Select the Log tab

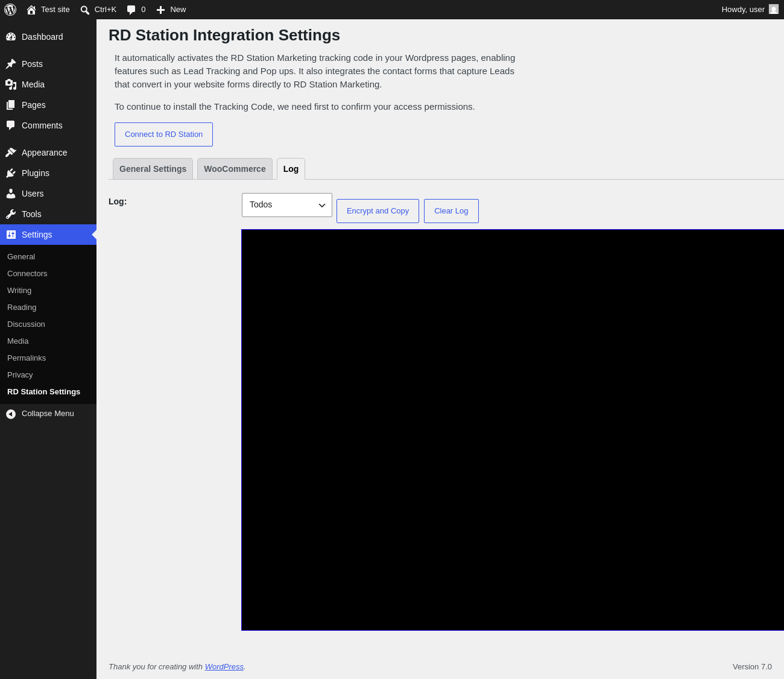pos(291,169)
